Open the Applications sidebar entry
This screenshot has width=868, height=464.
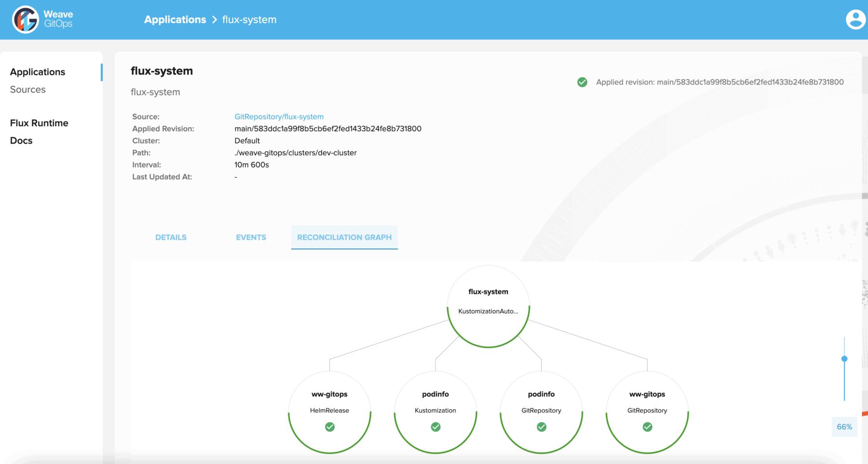38,71
